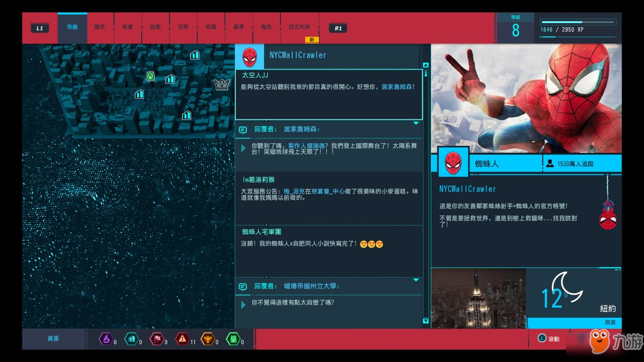The image size is (644, 362).
Task: Select the crown marker on the map
Action: point(222,84)
